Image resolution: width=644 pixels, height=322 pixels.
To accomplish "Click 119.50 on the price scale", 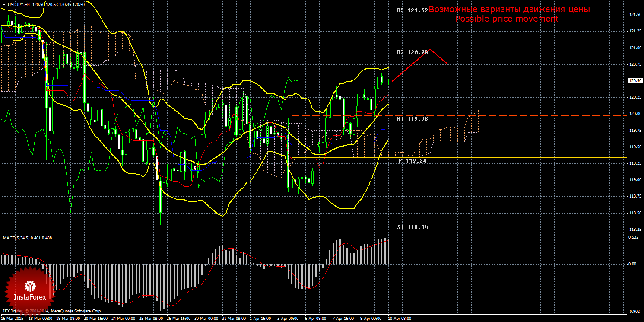I will 635,147.
